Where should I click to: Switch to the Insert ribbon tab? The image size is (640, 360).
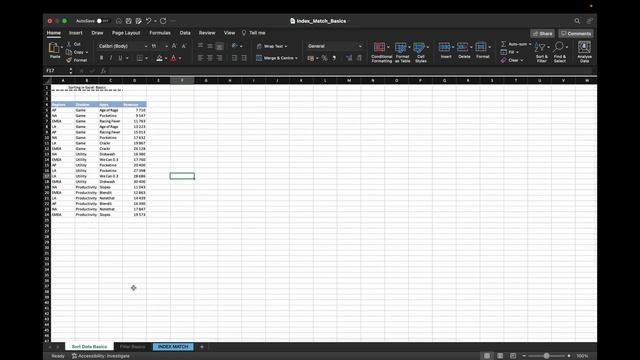click(76, 33)
